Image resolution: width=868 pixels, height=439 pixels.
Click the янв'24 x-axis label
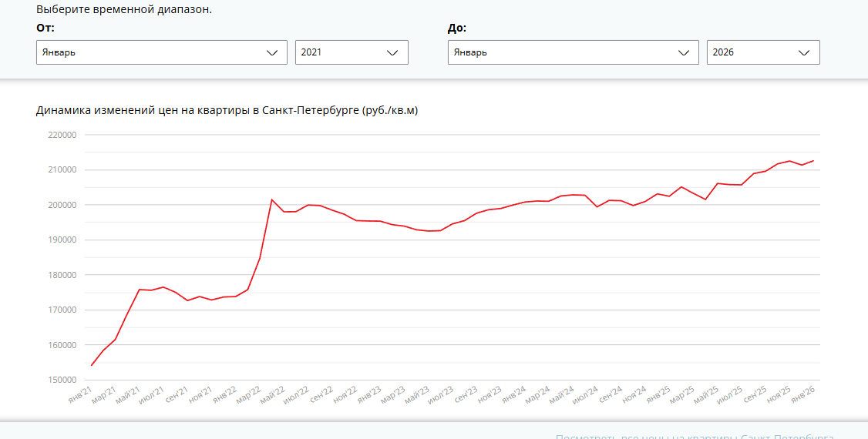tap(513, 395)
